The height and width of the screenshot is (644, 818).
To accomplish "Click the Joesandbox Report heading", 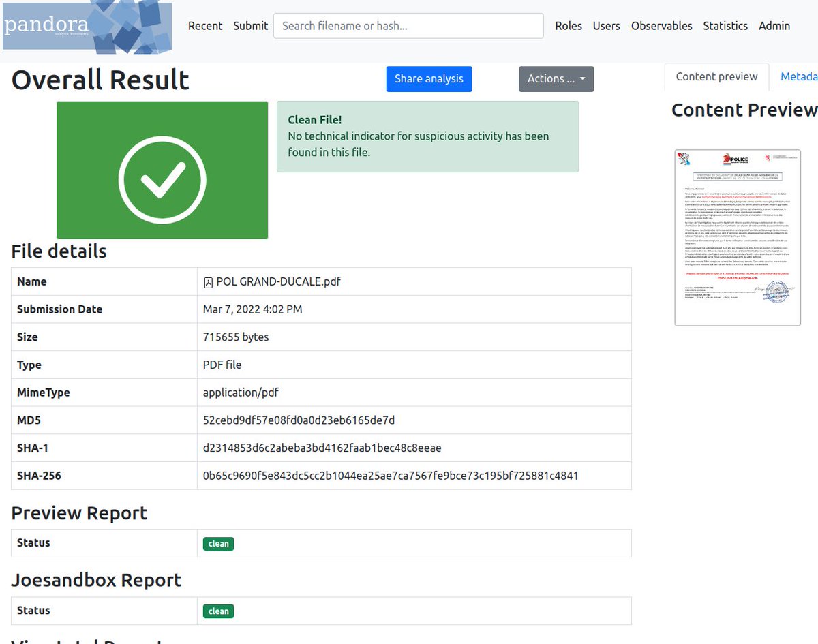I will click(96, 580).
